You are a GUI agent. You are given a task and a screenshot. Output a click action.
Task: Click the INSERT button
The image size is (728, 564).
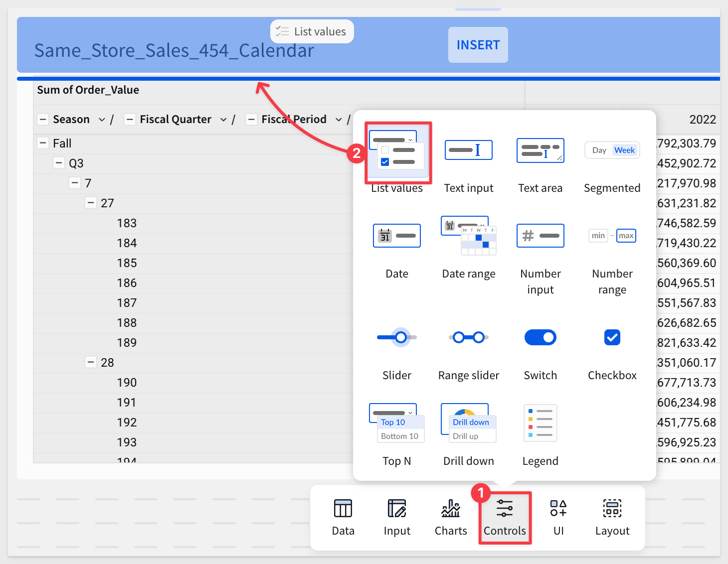(x=478, y=45)
